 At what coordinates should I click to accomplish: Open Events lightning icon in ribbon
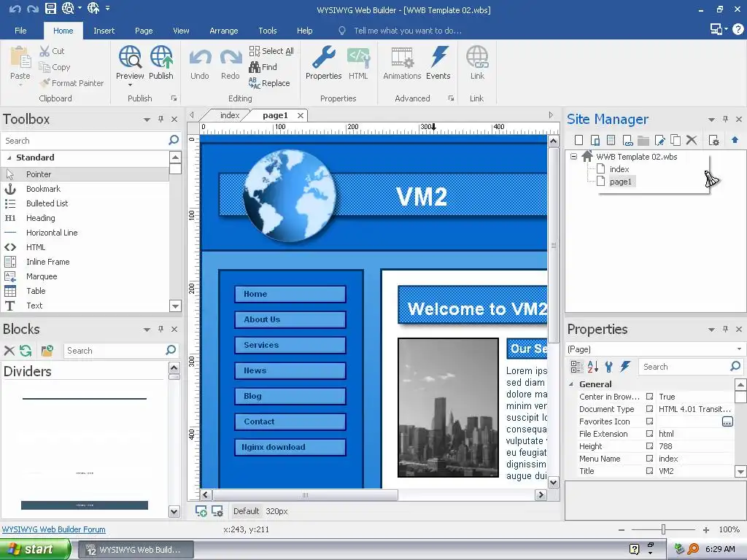pyautogui.click(x=438, y=63)
